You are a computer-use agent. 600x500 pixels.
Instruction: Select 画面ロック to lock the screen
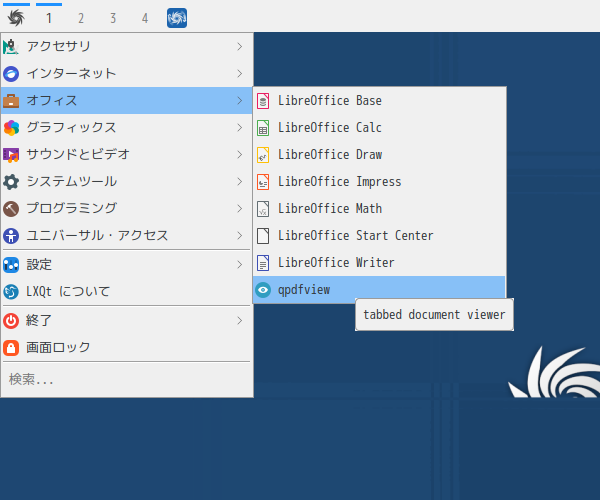tap(127, 348)
